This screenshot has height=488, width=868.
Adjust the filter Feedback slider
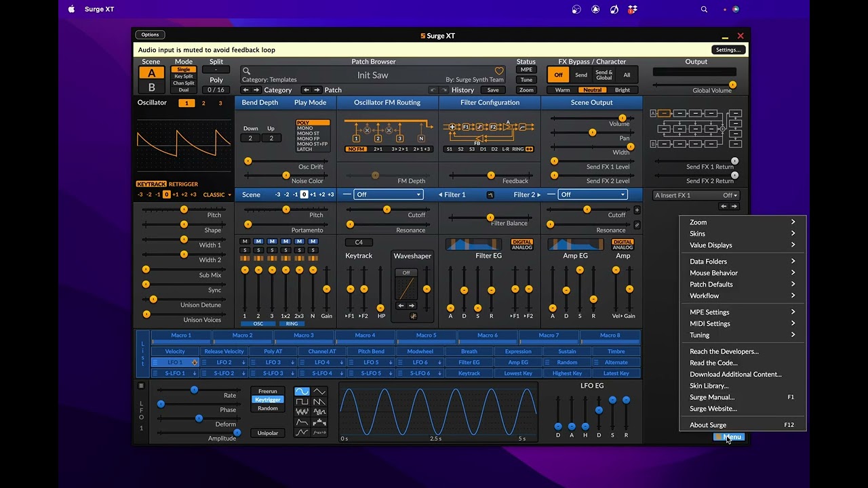click(x=491, y=176)
